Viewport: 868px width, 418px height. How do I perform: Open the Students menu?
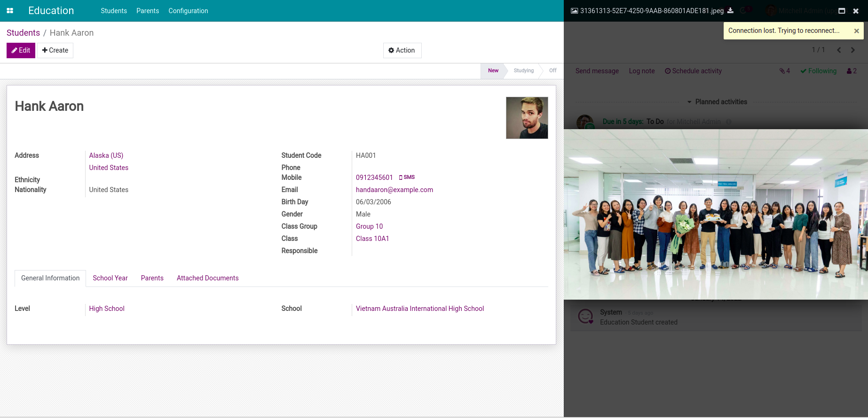[x=114, y=11]
